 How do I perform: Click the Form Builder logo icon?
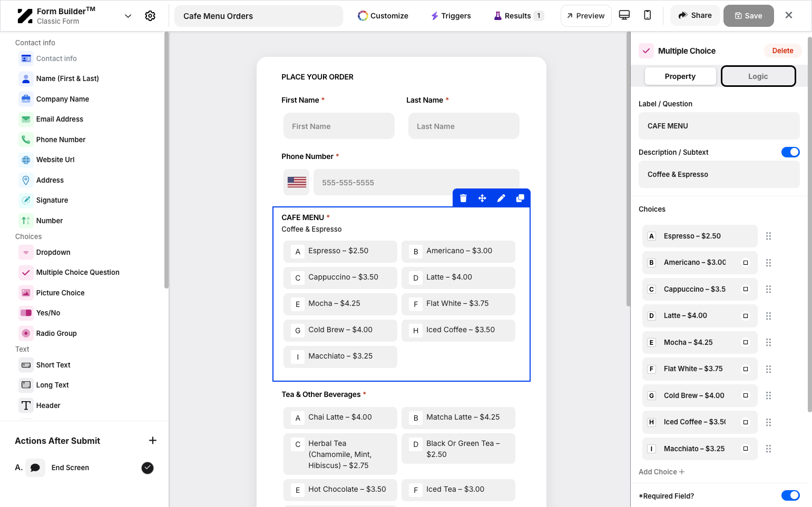(x=25, y=16)
